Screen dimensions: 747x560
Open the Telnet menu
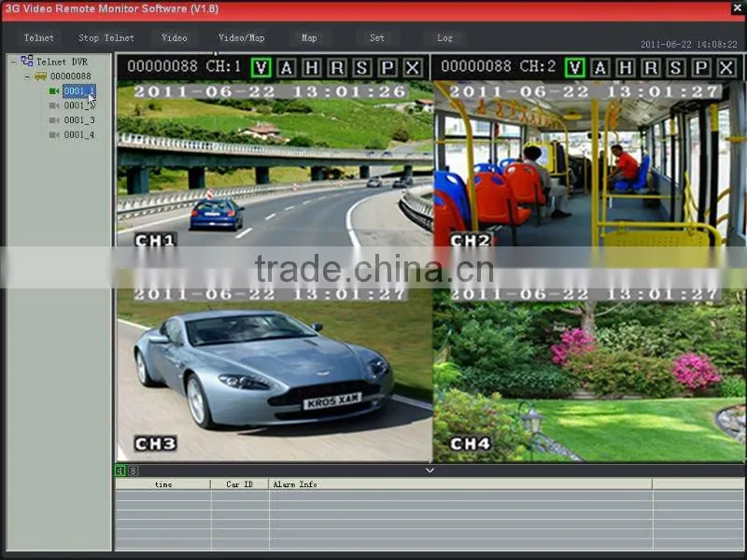tap(39, 37)
